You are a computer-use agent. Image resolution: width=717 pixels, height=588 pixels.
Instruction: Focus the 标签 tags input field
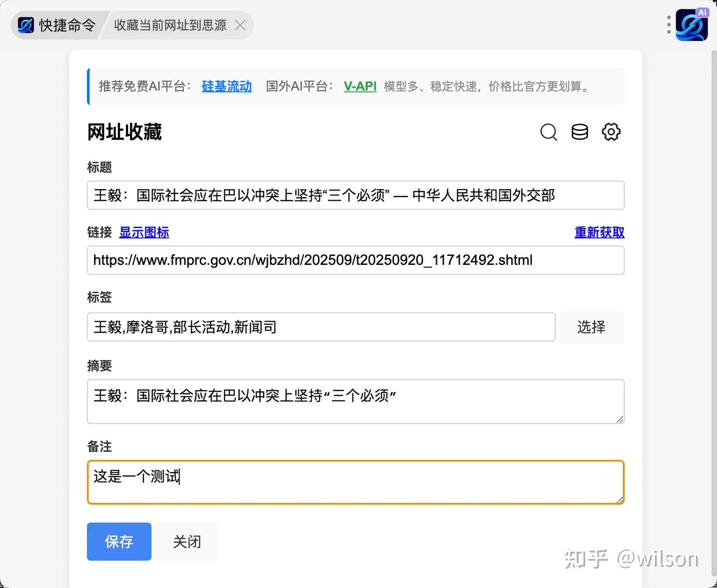321,327
